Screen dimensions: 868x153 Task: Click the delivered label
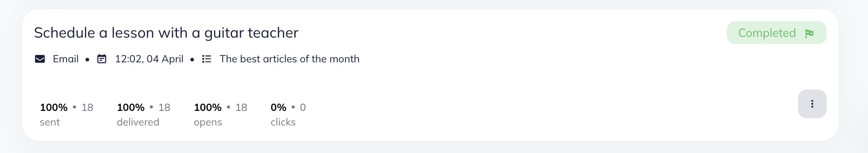(138, 122)
